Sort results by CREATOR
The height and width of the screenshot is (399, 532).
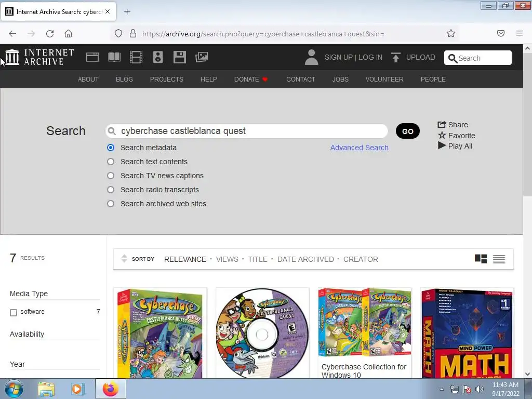(361, 259)
